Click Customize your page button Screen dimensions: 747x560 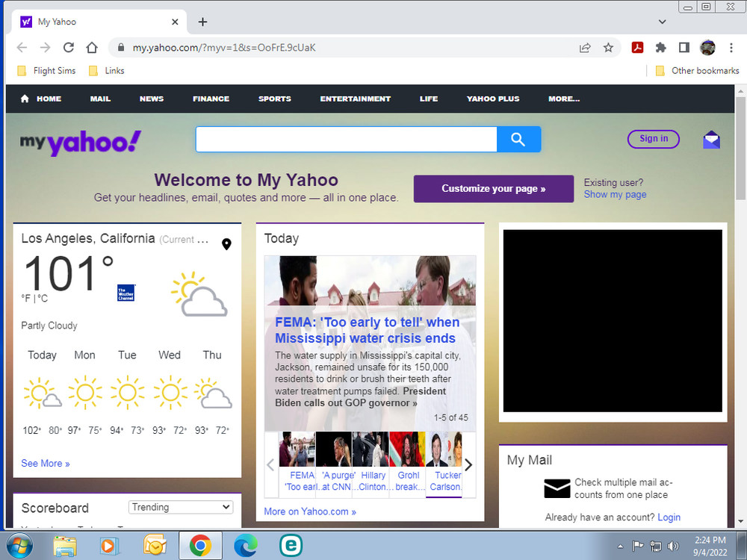[494, 189]
